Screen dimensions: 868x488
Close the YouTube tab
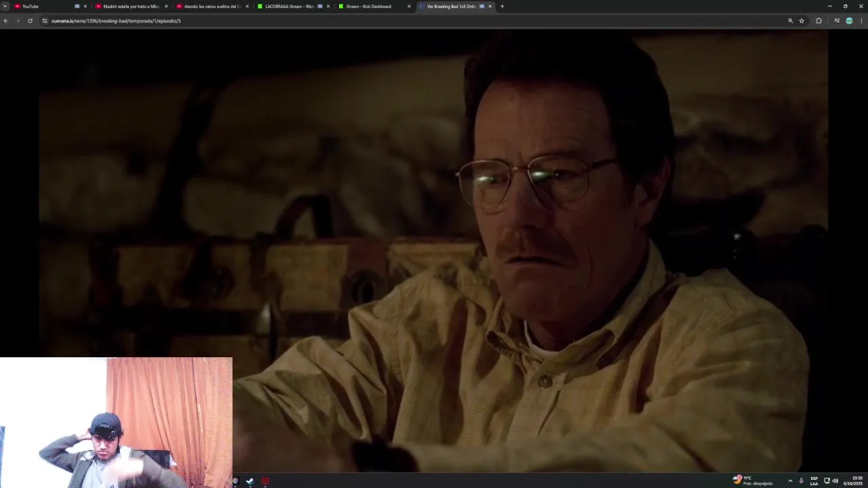pos(85,6)
